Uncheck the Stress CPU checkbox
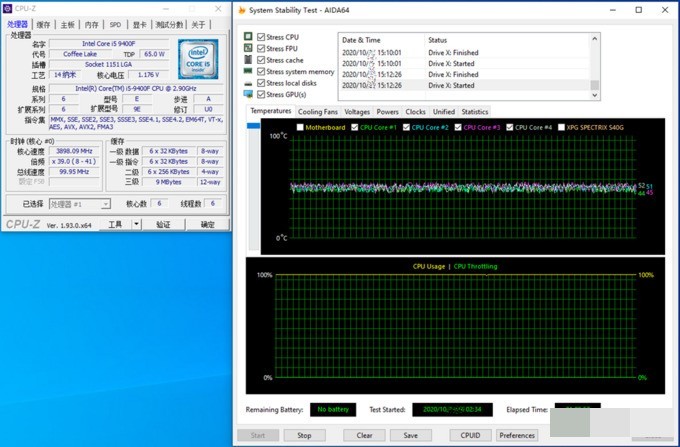This screenshot has height=447, width=680. tap(261, 37)
